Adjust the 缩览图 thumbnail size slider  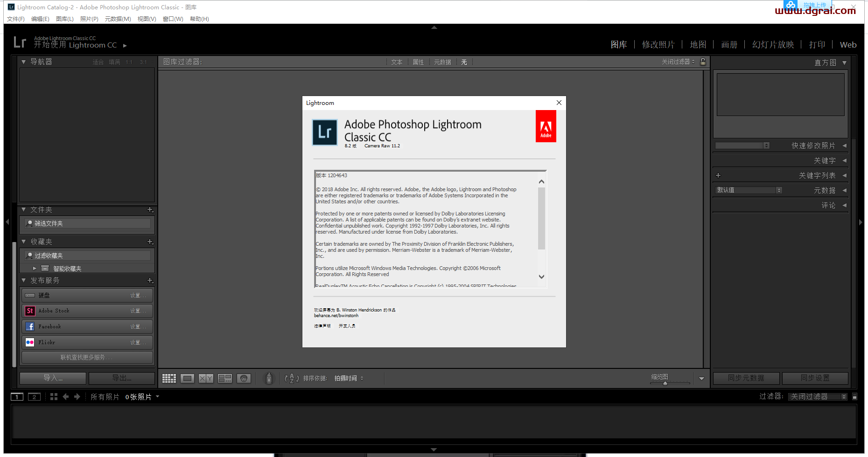pyautogui.click(x=665, y=383)
